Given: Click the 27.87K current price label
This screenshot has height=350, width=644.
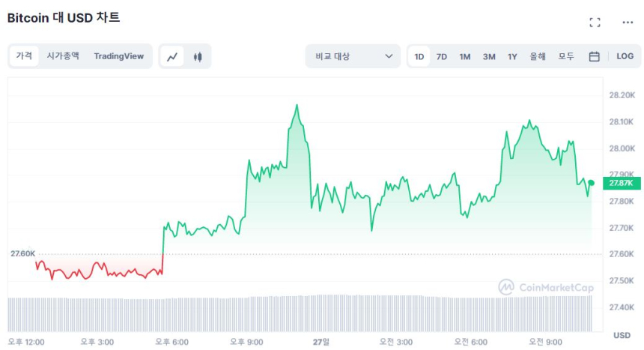Looking at the screenshot, I should (x=621, y=183).
